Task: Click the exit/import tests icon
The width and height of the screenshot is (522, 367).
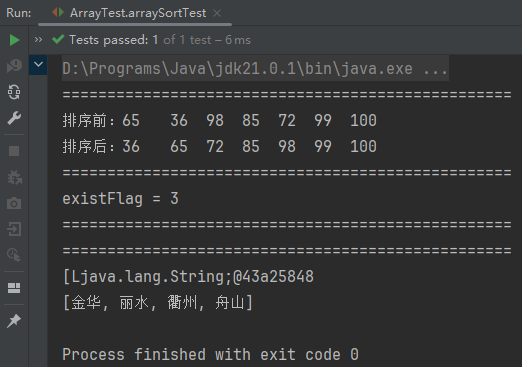Action: click(x=14, y=229)
